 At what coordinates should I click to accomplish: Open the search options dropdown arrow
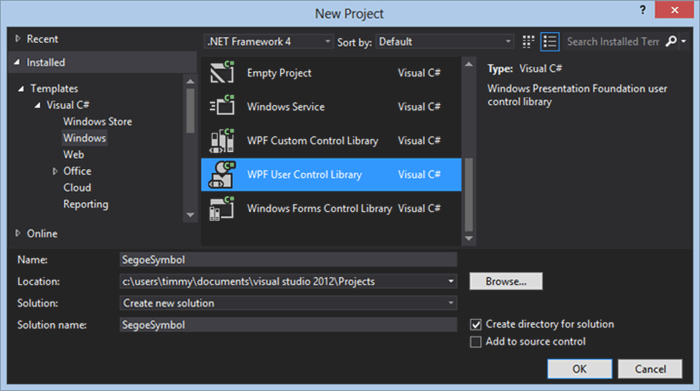683,42
